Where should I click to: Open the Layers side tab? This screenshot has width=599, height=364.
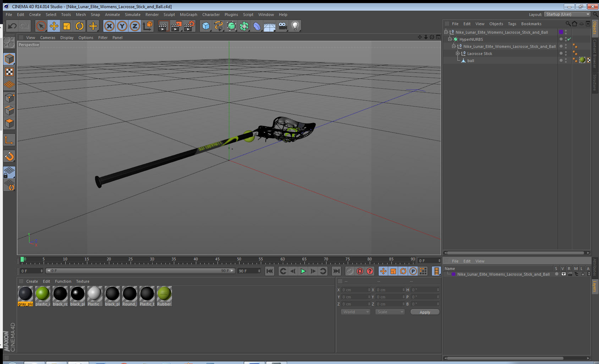tap(595, 286)
